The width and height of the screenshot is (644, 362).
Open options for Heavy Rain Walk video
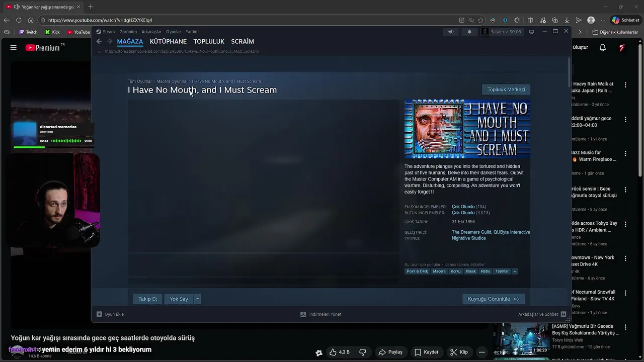pyautogui.click(x=625, y=85)
